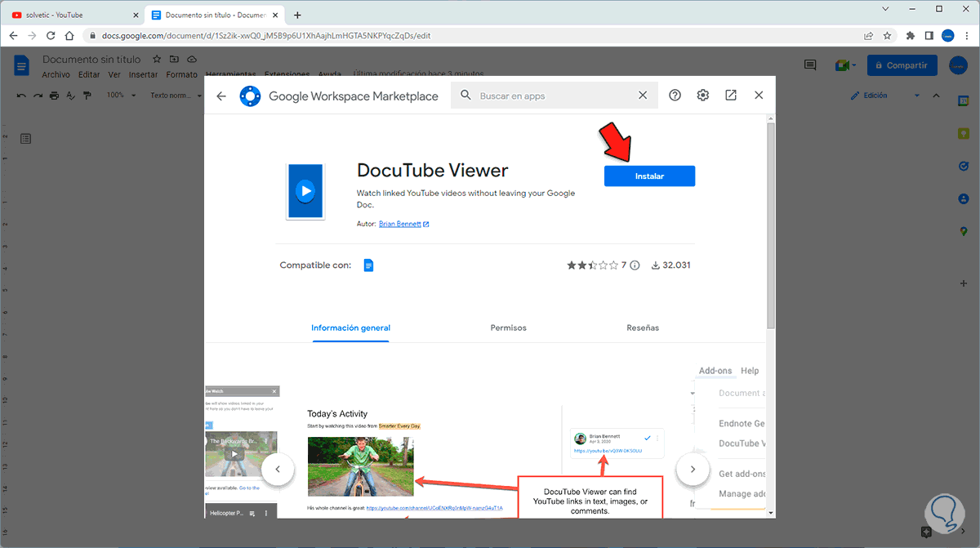
Task: Reload the page in Chrome
Action: point(51,36)
